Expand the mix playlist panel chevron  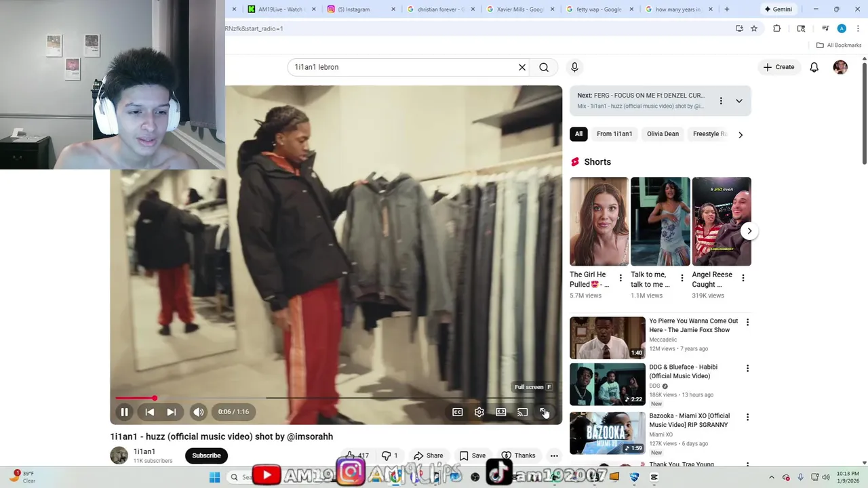(x=739, y=101)
